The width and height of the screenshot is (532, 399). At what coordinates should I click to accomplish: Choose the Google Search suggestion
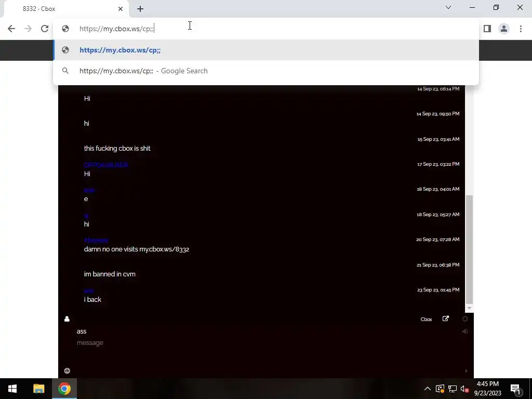pyautogui.click(x=266, y=71)
